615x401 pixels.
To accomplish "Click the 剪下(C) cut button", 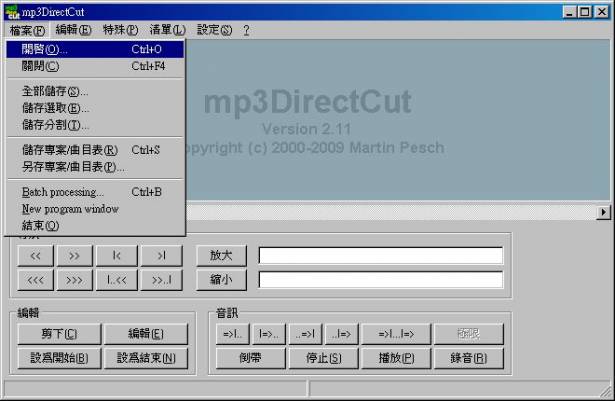I will 59,334.
